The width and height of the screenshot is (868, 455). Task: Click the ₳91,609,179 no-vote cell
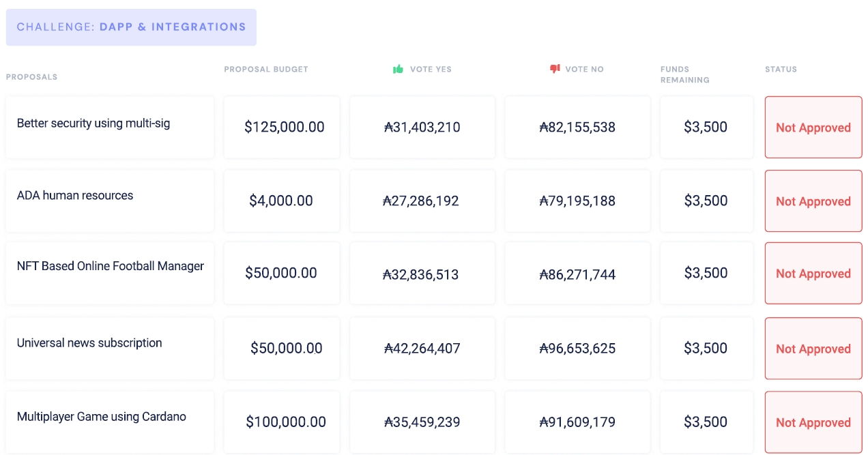(x=577, y=422)
